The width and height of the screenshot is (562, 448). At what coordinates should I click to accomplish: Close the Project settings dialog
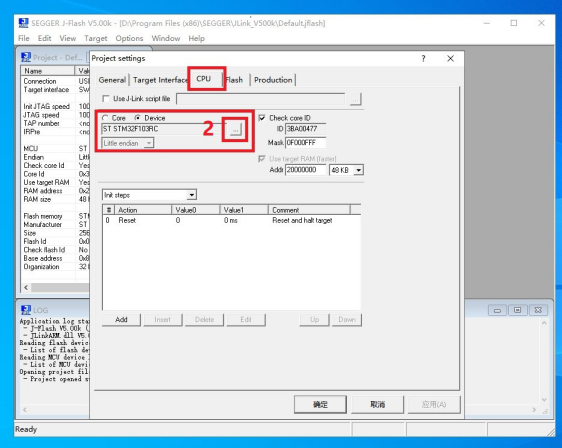tap(451, 58)
